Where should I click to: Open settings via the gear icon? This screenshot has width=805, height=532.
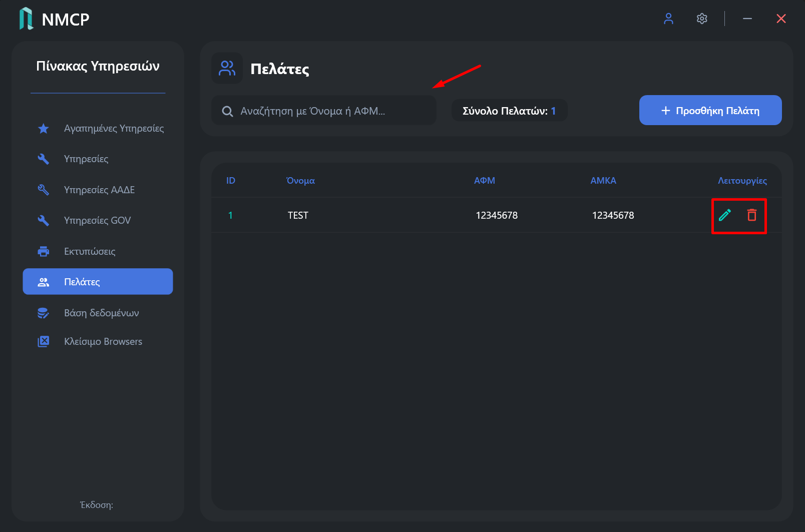[702, 19]
